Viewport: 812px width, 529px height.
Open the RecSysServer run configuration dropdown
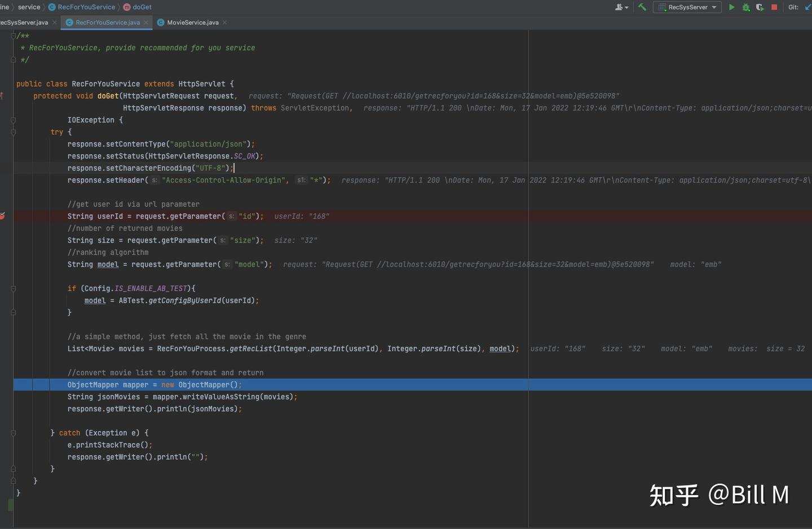pos(687,7)
